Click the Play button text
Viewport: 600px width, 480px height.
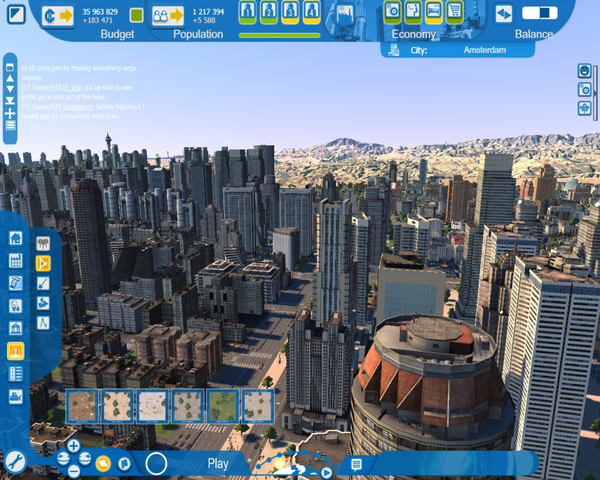click(218, 464)
